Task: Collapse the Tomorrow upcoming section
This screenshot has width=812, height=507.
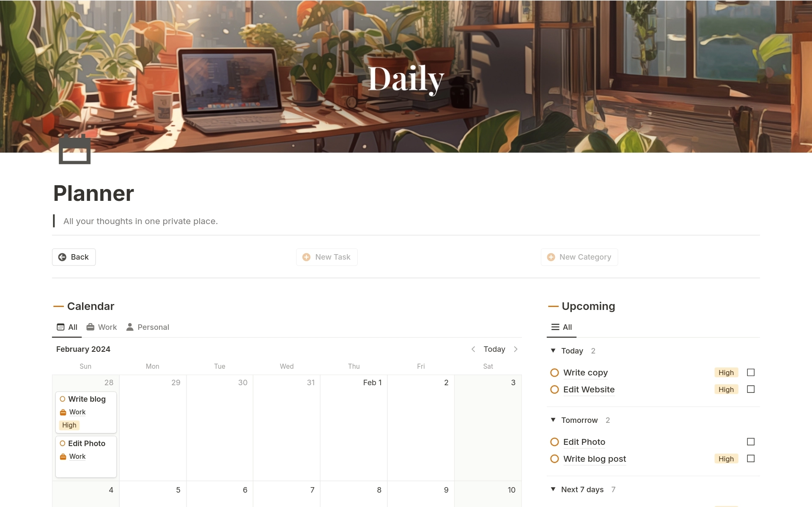Action: 554,420
